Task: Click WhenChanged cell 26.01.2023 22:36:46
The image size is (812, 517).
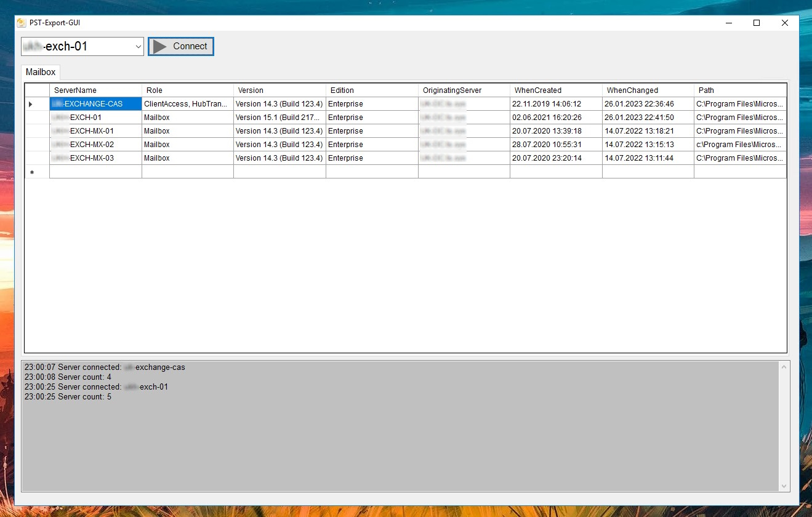Action: pyautogui.click(x=648, y=104)
